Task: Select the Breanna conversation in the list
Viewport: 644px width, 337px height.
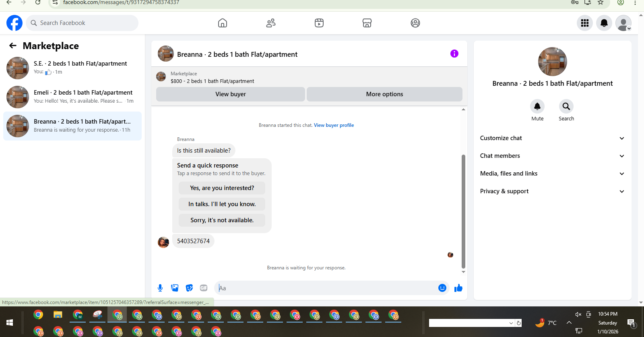Action: coord(72,126)
